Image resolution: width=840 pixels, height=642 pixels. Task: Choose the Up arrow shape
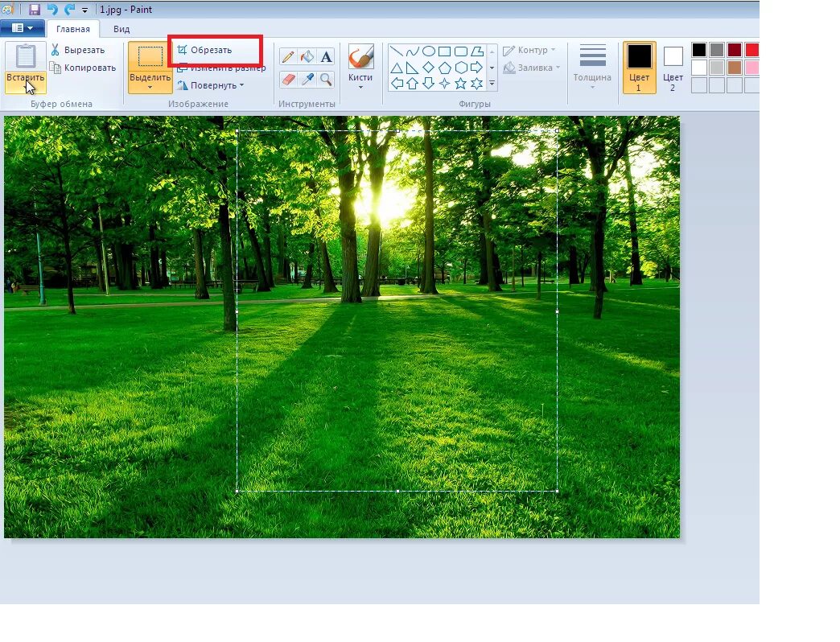[412, 84]
